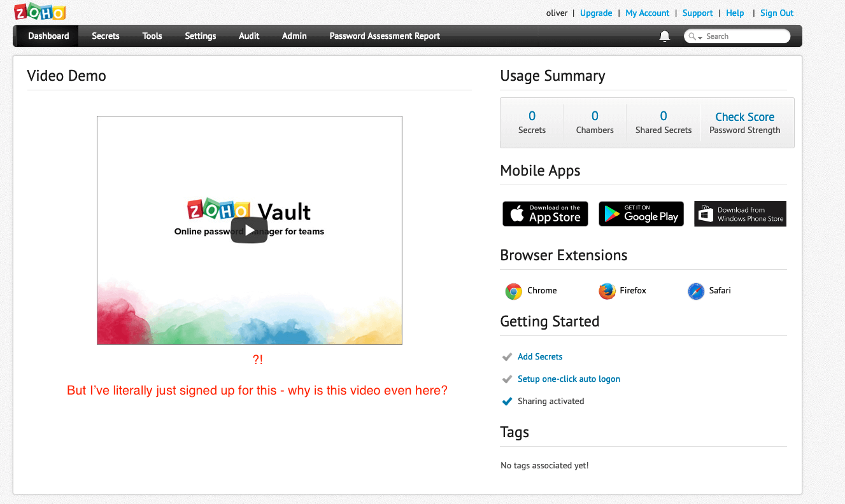
Task: Open the Google Play download badge
Action: coord(641,214)
